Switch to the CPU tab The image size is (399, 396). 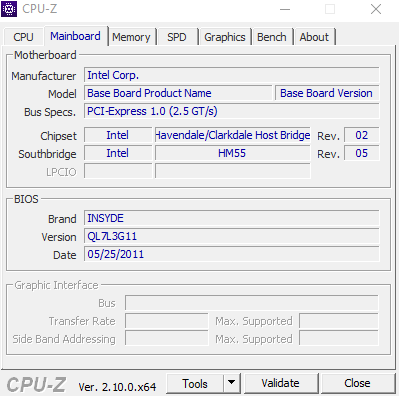tap(23, 37)
